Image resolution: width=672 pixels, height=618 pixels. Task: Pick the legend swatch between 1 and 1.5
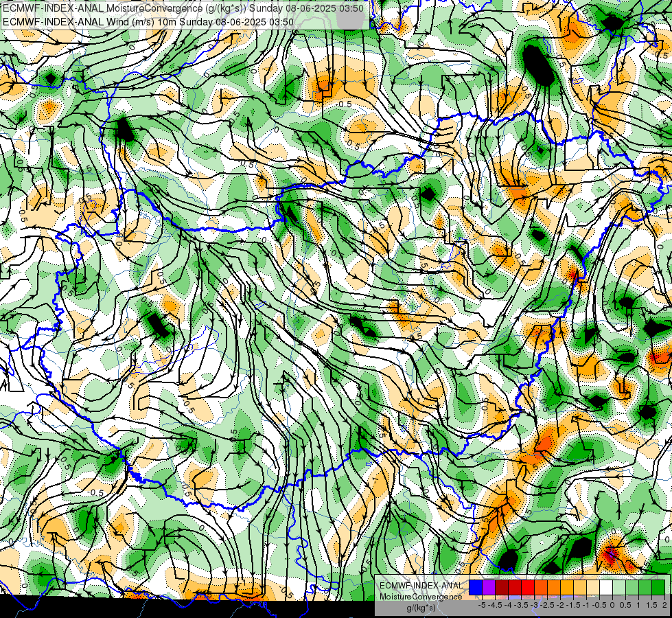click(645, 587)
